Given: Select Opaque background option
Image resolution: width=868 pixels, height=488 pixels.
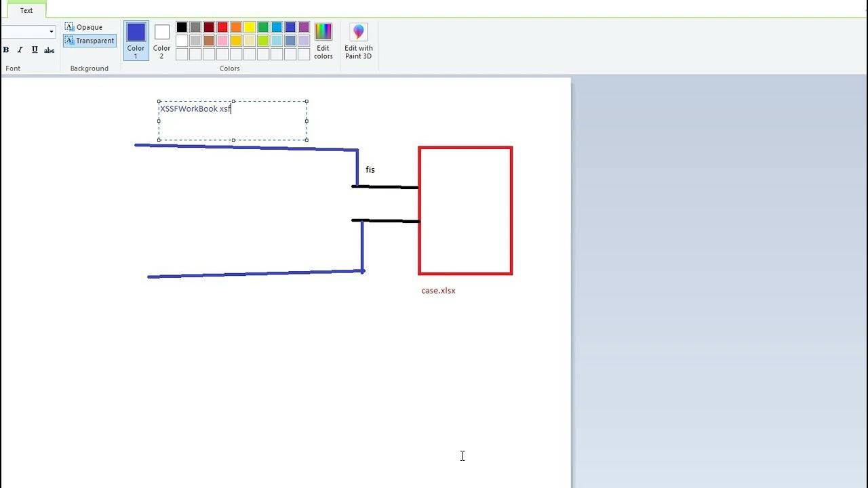Looking at the screenshot, I should point(83,27).
